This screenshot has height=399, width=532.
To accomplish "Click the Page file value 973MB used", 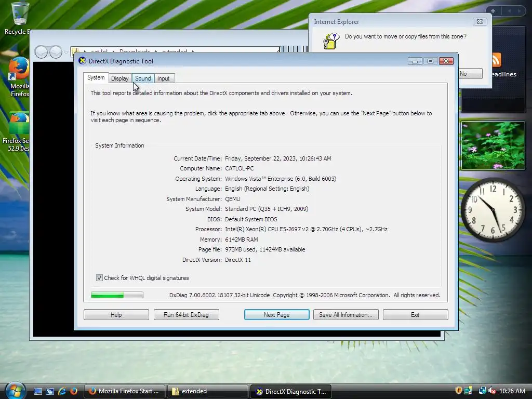I will pyautogui.click(x=265, y=250).
